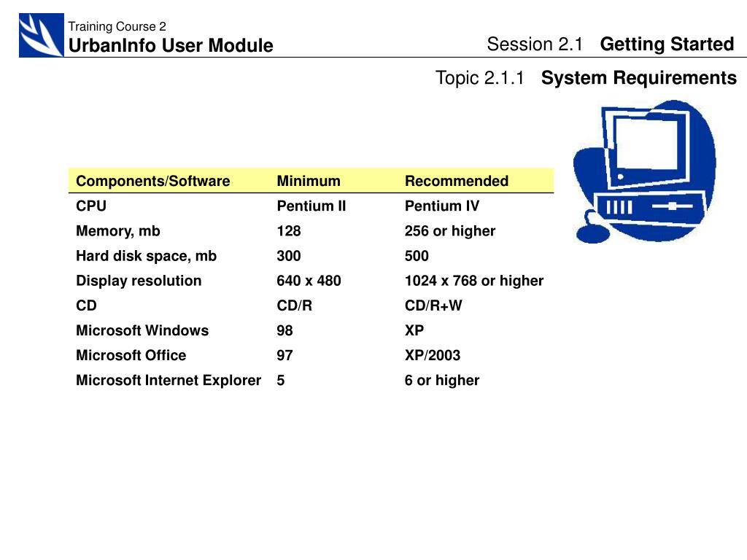Click the 'UrbanInfo User Module' heading
Viewport: 747px width, 560px height.
[171, 46]
